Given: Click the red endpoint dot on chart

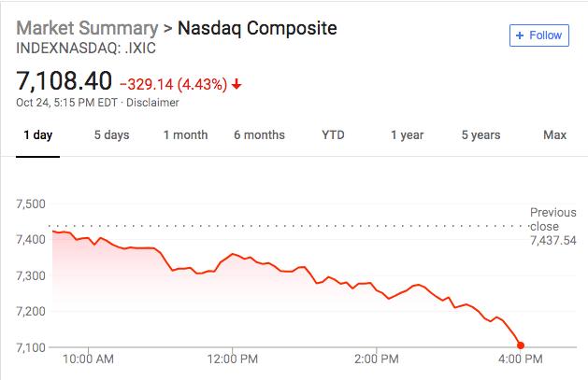Looking at the screenshot, I should [521, 345].
